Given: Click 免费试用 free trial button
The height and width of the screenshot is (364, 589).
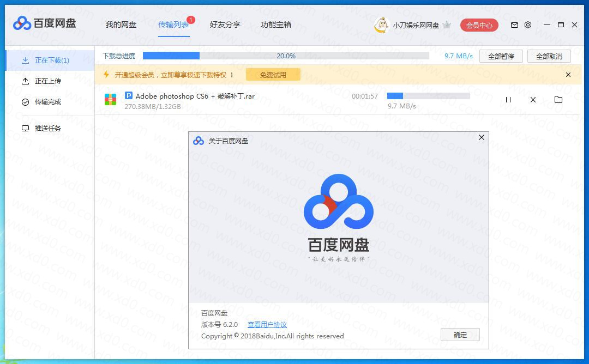Looking at the screenshot, I should (x=273, y=75).
